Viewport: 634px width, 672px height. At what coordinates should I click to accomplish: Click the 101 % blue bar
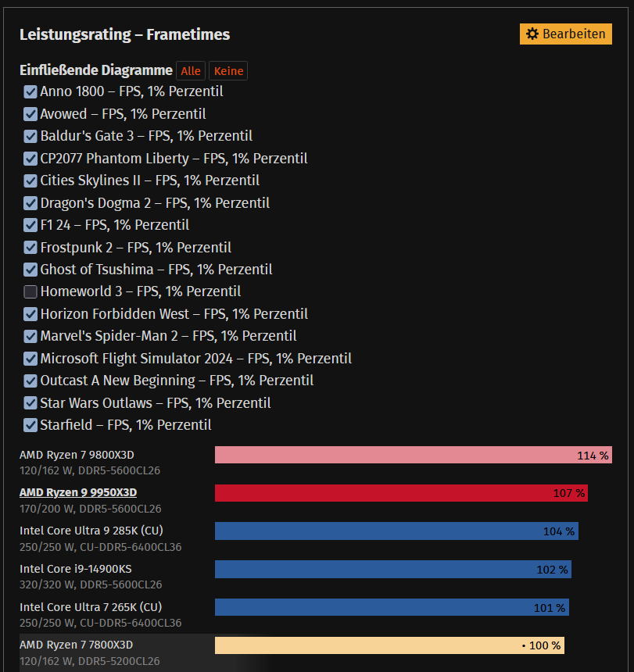pos(392,607)
